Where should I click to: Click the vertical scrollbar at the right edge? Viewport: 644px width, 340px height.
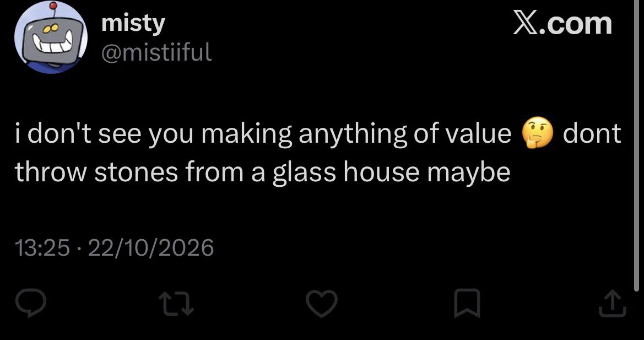pos(637,146)
